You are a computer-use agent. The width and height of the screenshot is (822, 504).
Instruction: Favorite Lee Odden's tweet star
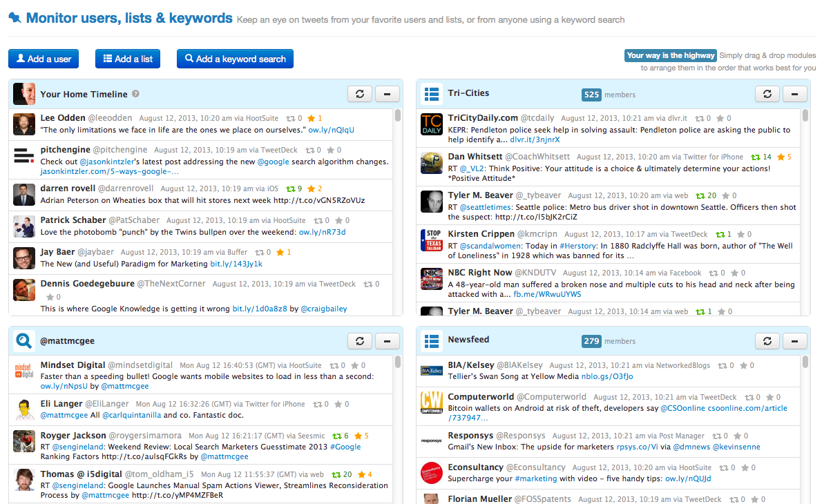312,118
